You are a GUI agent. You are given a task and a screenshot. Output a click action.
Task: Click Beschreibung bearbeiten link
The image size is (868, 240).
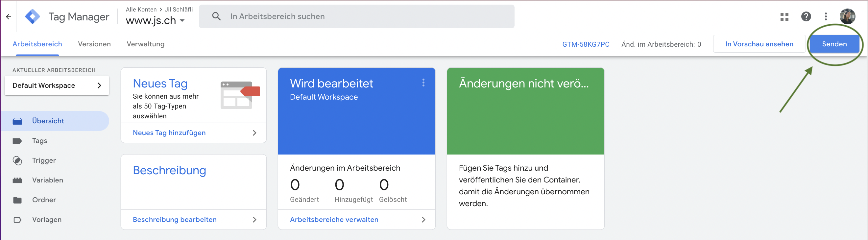pyautogui.click(x=175, y=220)
